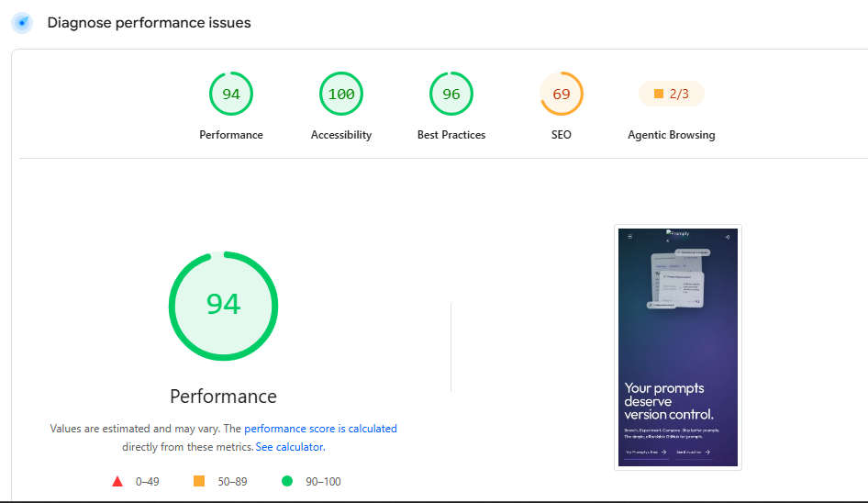The width and height of the screenshot is (868, 503).
Task: Click the large Performance 94 gauge
Action: tap(223, 306)
